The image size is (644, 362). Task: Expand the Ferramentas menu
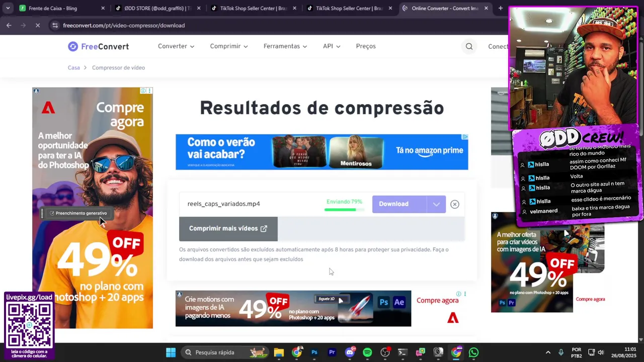(285, 46)
